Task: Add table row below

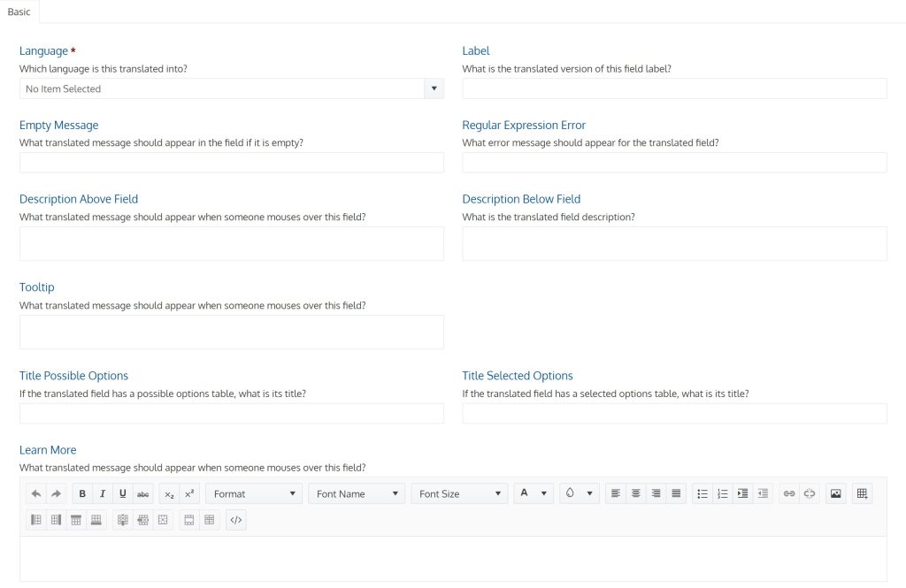Action: (x=96, y=520)
